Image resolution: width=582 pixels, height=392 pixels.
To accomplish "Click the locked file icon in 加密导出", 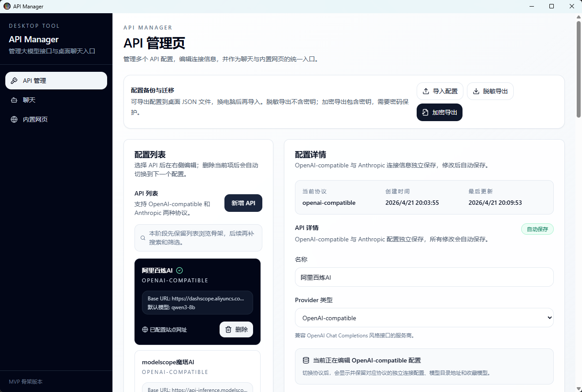I will tap(425, 112).
